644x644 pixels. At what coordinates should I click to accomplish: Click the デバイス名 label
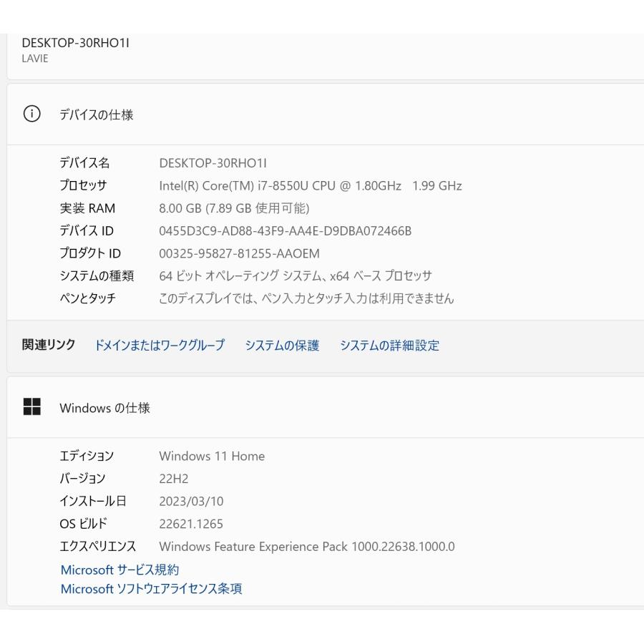click(84, 162)
